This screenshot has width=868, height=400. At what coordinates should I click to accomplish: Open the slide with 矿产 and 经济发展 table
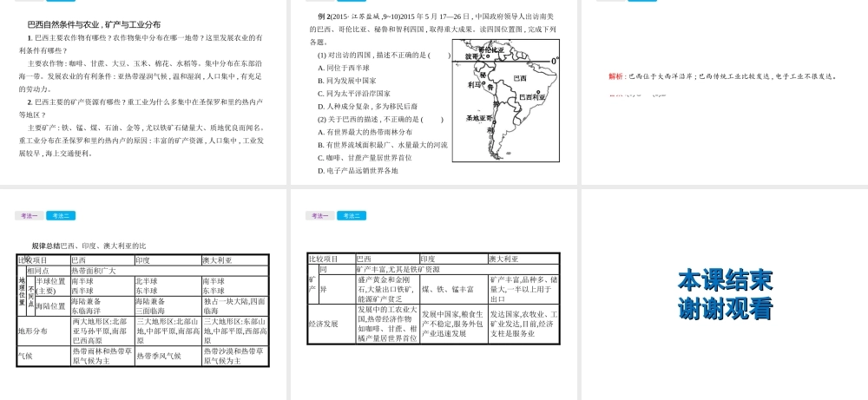click(x=433, y=294)
